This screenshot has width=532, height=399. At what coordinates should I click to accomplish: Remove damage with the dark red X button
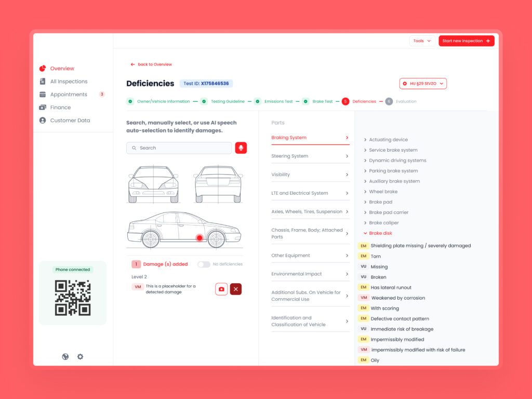[x=236, y=289]
